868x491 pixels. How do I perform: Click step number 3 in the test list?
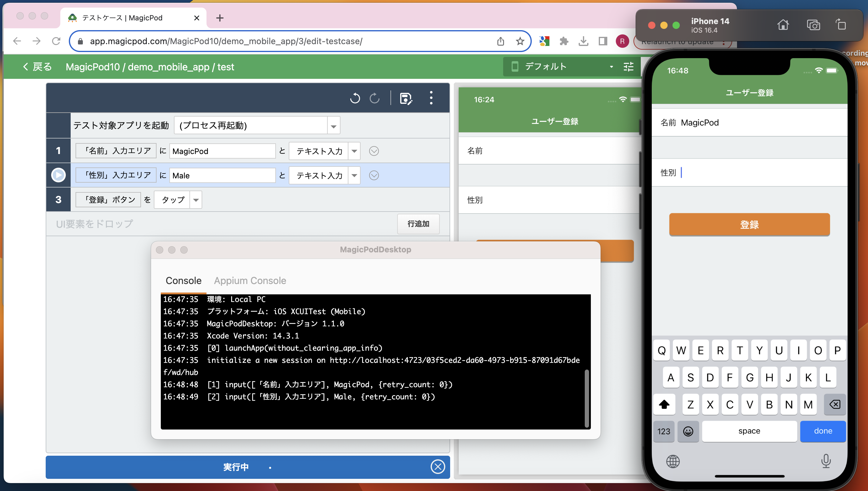[x=58, y=200]
